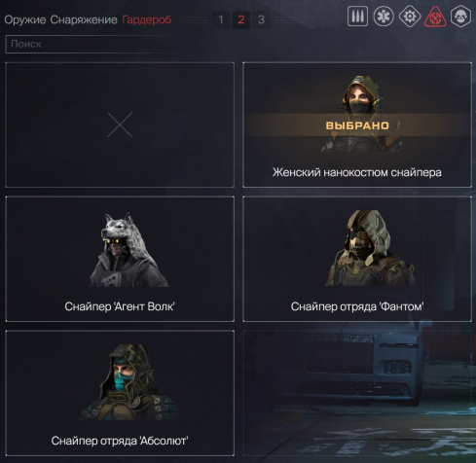Focus the Поиск search field
476x463 pixels.
[92, 44]
